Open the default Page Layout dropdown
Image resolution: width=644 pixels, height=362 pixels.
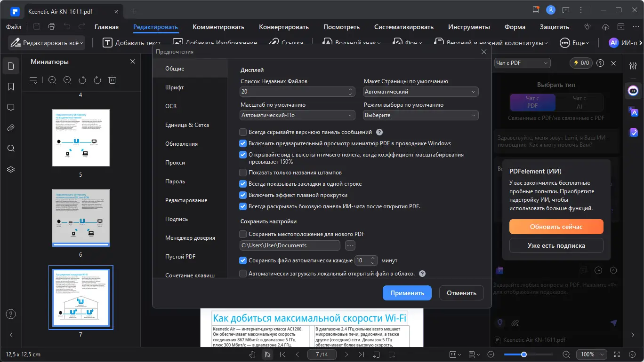(420, 91)
